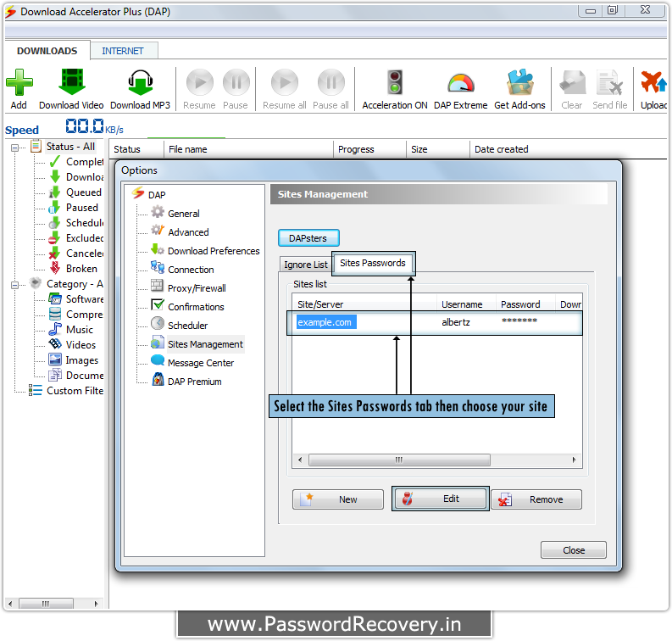Viewport: 672px width, 641px height.
Task: Click the DAPsters button
Action: click(x=308, y=238)
